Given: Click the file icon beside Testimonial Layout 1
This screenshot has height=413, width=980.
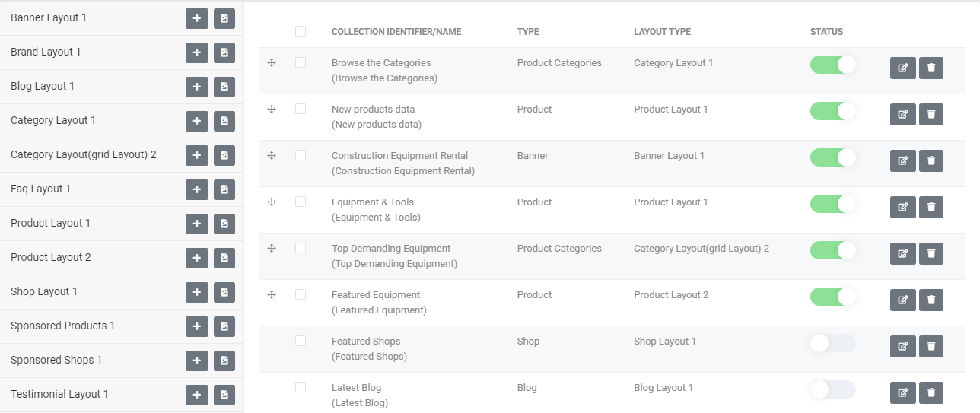Looking at the screenshot, I should [x=224, y=395].
